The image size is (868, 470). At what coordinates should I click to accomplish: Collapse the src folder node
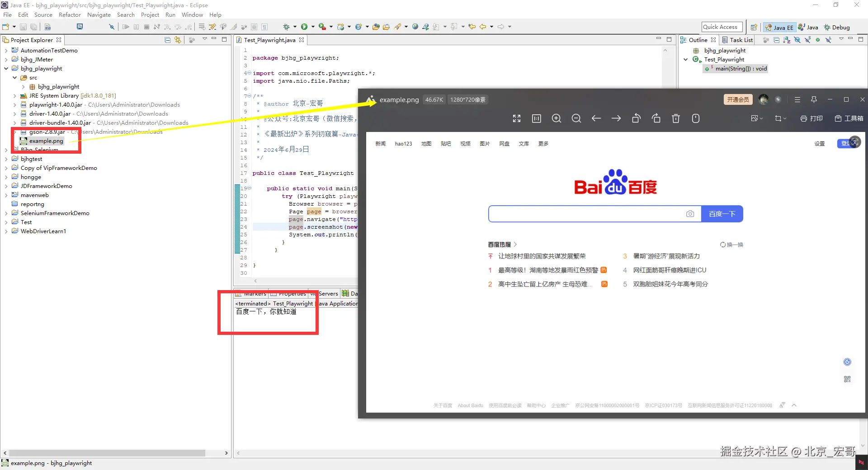pos(15,78)
